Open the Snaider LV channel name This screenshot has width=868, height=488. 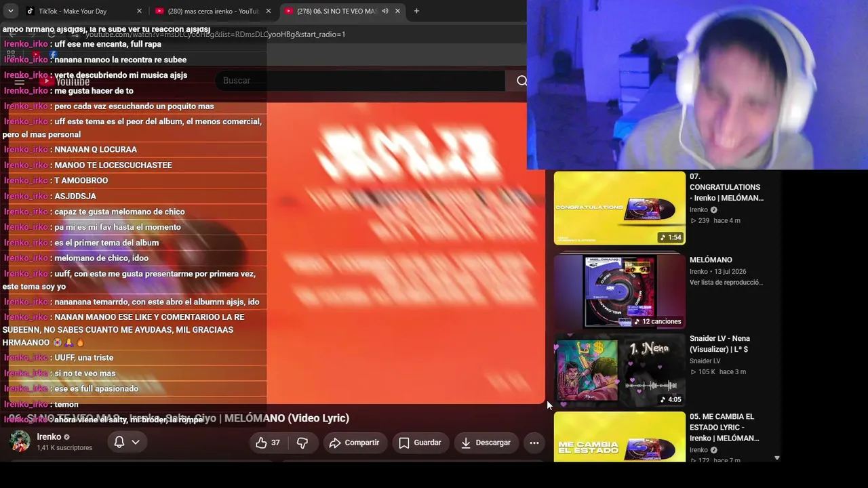point(705,361)
